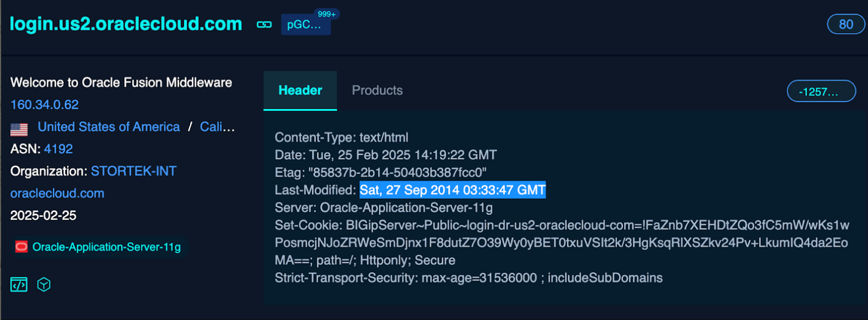Click the highlighted Last-Modified date text
The width and height of the screenshot is (868, 320).
(x=453, y=190)
